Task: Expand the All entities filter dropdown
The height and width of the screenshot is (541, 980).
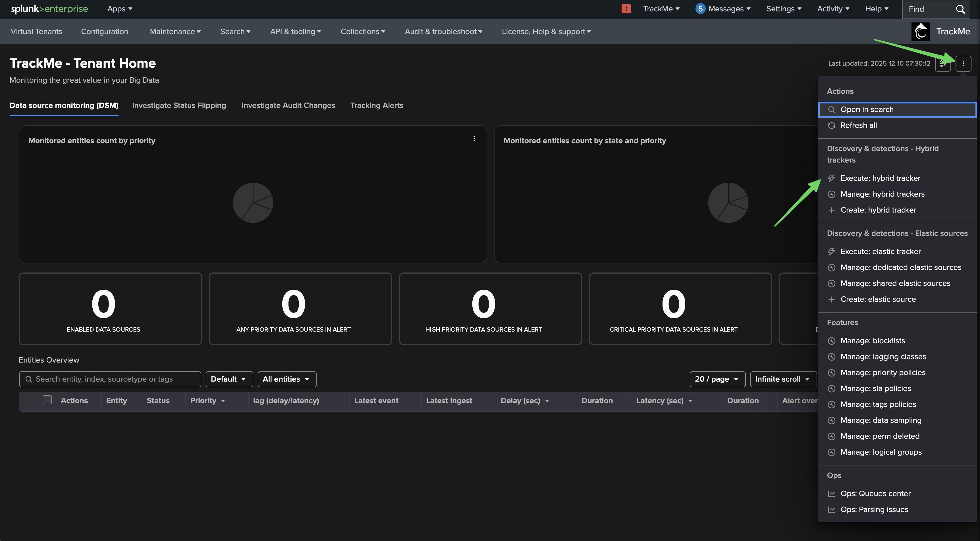Action: [287, 379]
